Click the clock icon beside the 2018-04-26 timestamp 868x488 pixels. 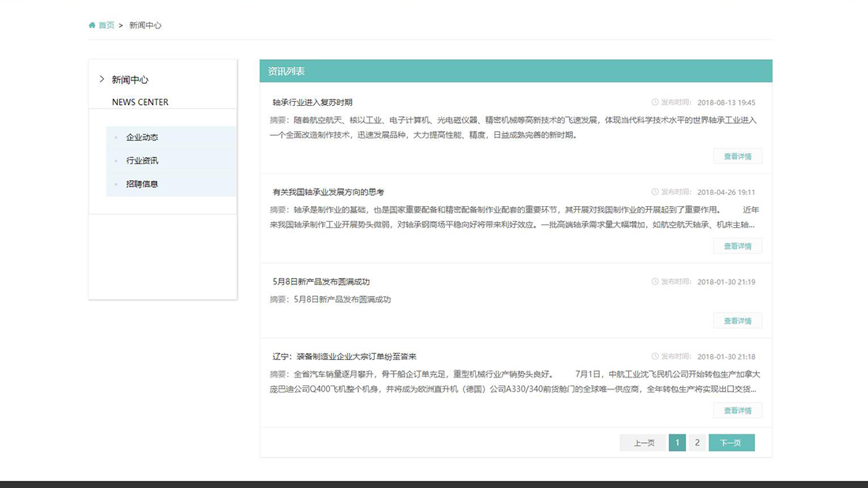pos(653,191)
